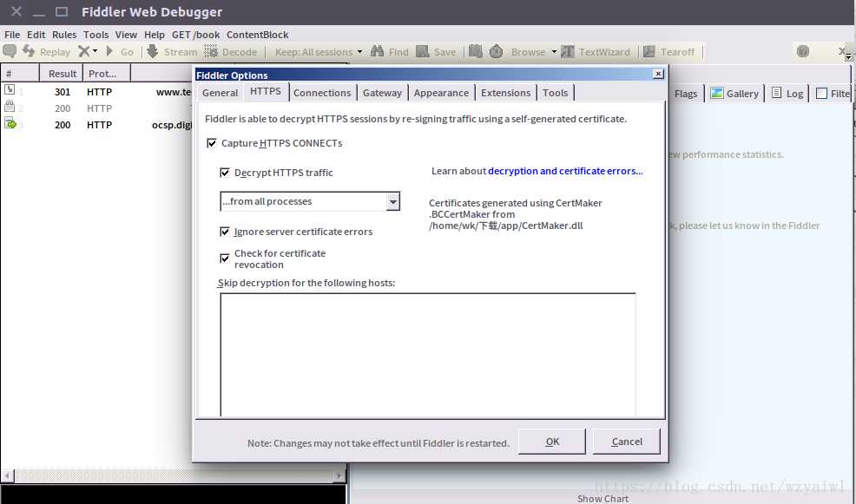Open the Flags tab
Image resolution: width=856 pixels, height=504 pixels.
(686, 94)
